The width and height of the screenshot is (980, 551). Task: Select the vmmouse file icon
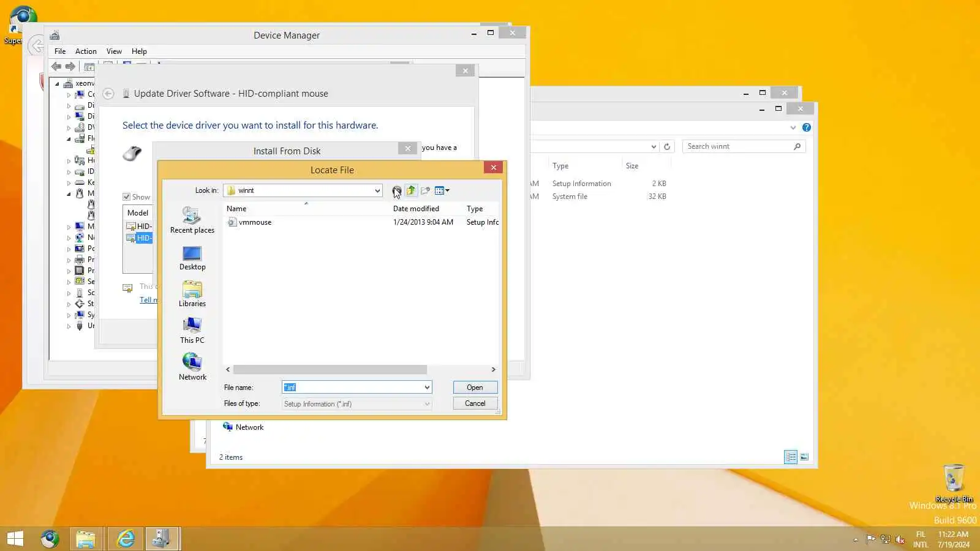[232, 222]
